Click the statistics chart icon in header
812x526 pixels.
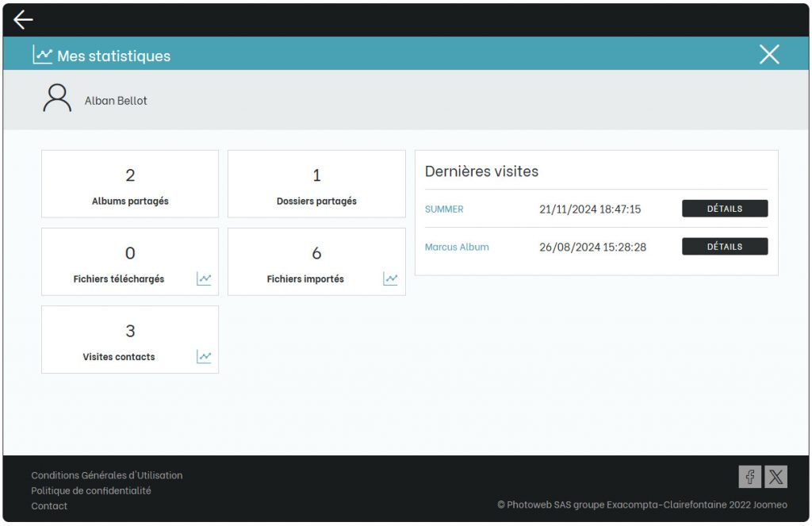pyautogui.click(x=42, y=55)
